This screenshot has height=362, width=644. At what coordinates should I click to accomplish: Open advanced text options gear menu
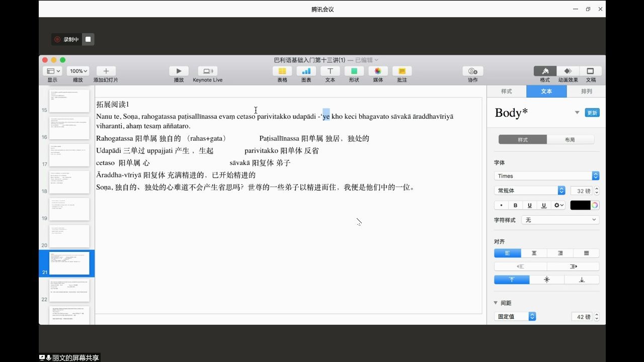(x=558, y=205)
